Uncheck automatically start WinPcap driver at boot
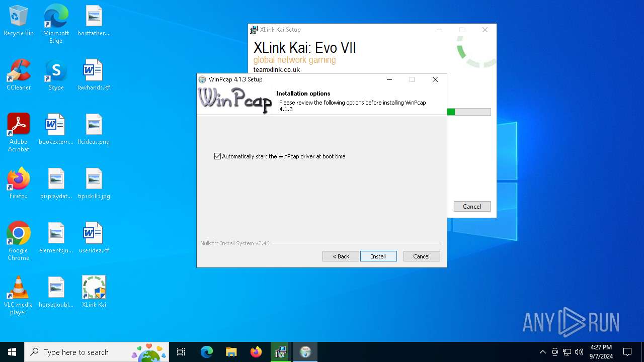The height and width of the screenshot is (362, 644). pyautogui.click(x=217, y=156)
